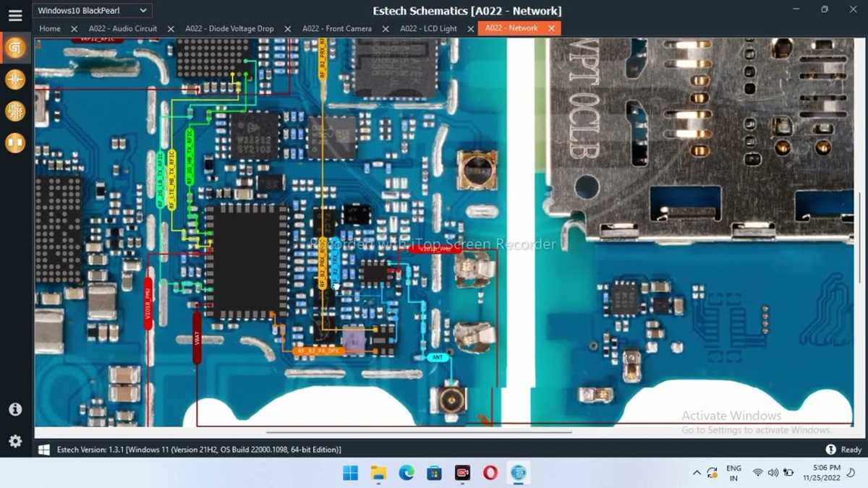This screenshot has width=868, height=488.
Task: Open Opera browser from taskbar
Action: tap(490, 473)
